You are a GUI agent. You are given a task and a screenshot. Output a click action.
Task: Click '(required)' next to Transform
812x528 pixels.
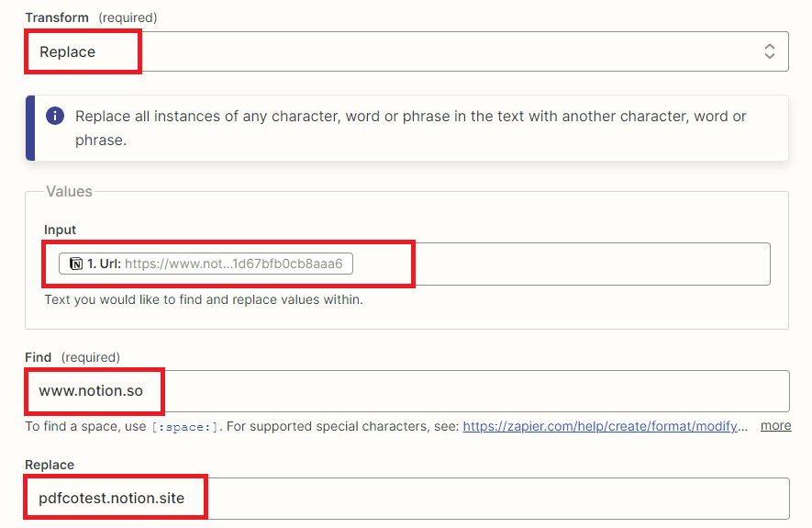coord(128,17)
